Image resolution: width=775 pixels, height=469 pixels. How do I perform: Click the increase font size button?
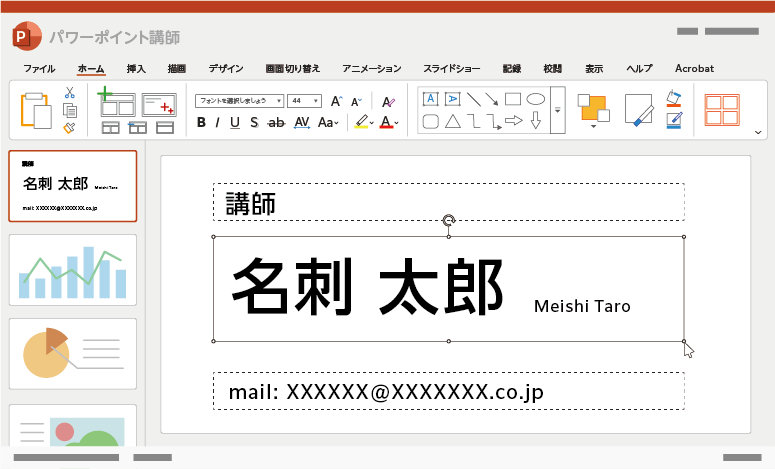[x=336, y=101]
